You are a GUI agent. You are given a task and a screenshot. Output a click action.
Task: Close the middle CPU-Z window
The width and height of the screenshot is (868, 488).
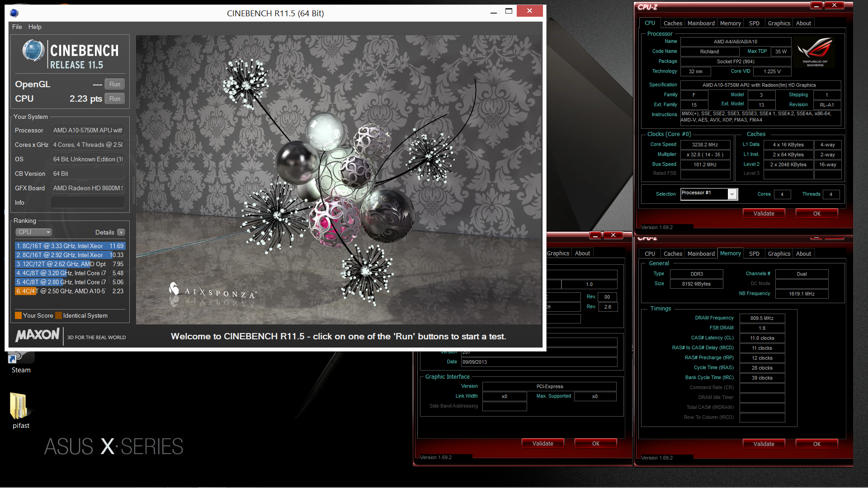pos(613,235)
